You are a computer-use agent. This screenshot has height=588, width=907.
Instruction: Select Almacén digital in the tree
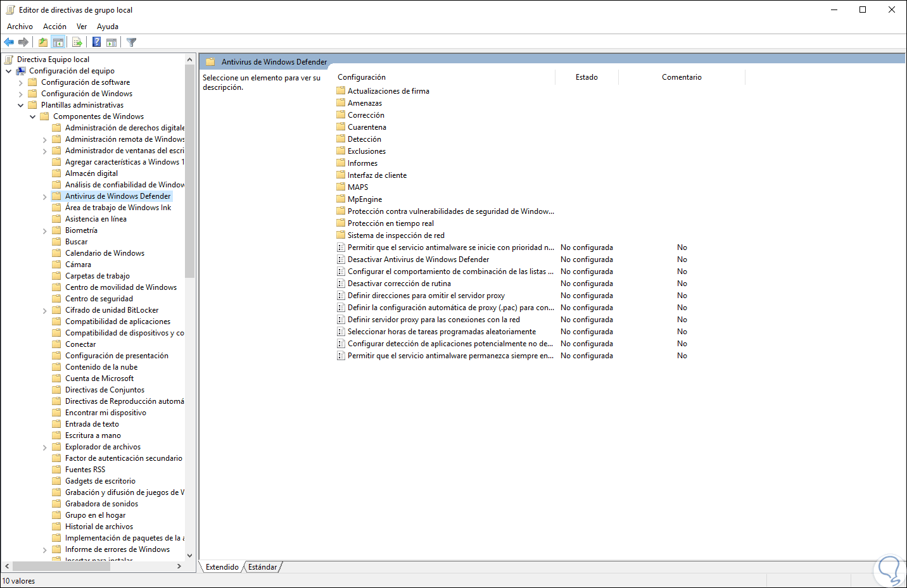[91, 173]
